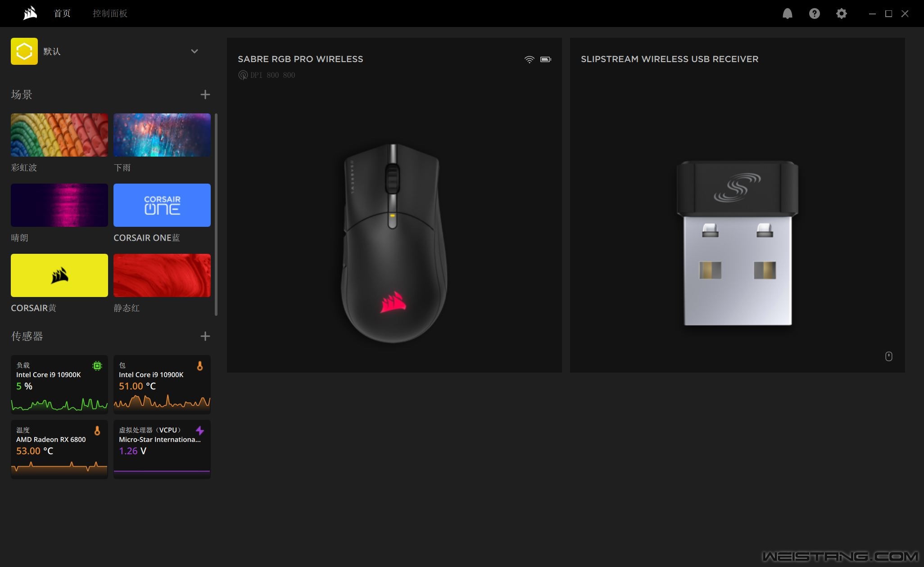Click SLIPSTREAM WIRELESS USB RECEIVER title

pos(670,59)
